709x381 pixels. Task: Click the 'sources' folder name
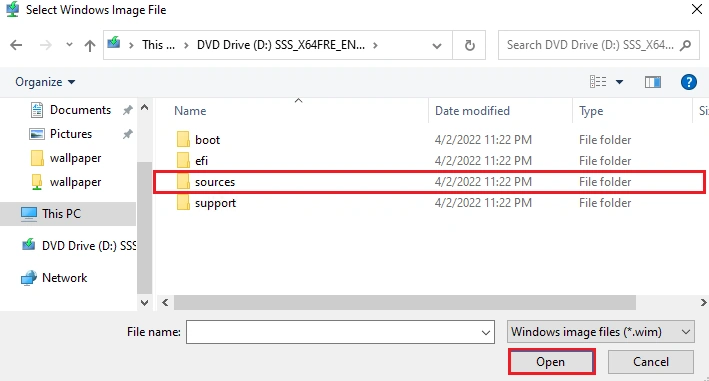coord(215,182)
